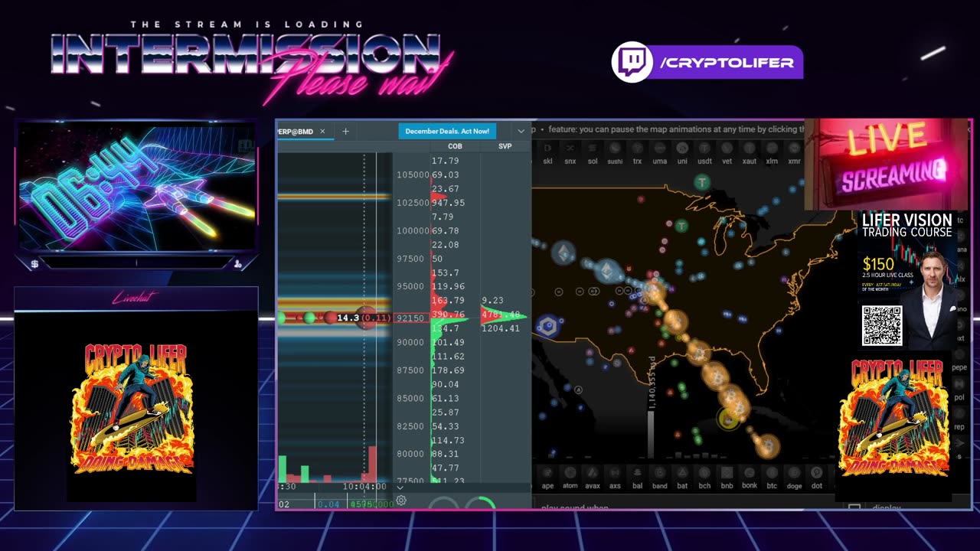The image size is (980, 551).
Task: Click the dollar icon under countdown
Action: (x=34, y=264)
